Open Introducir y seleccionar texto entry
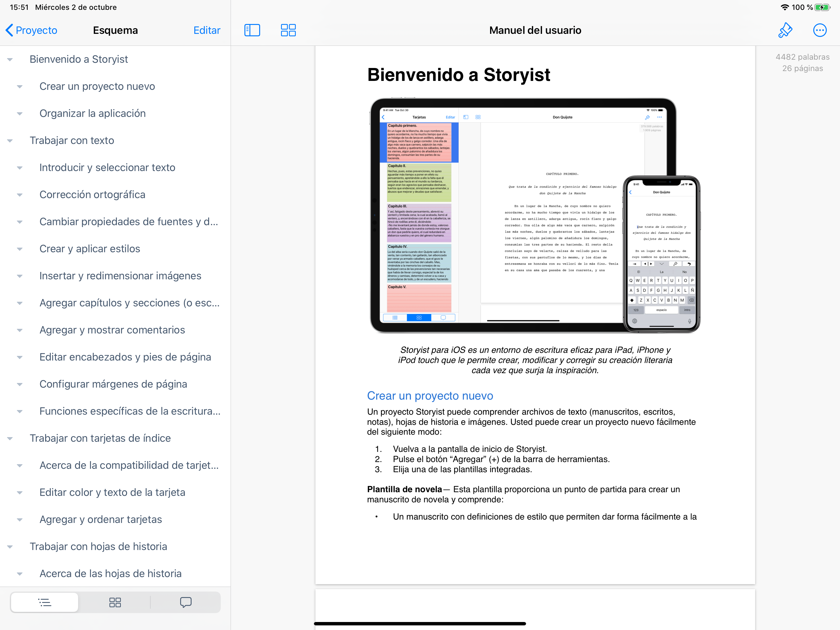Screen dimensions: 840x630 (x=107, y=167)
